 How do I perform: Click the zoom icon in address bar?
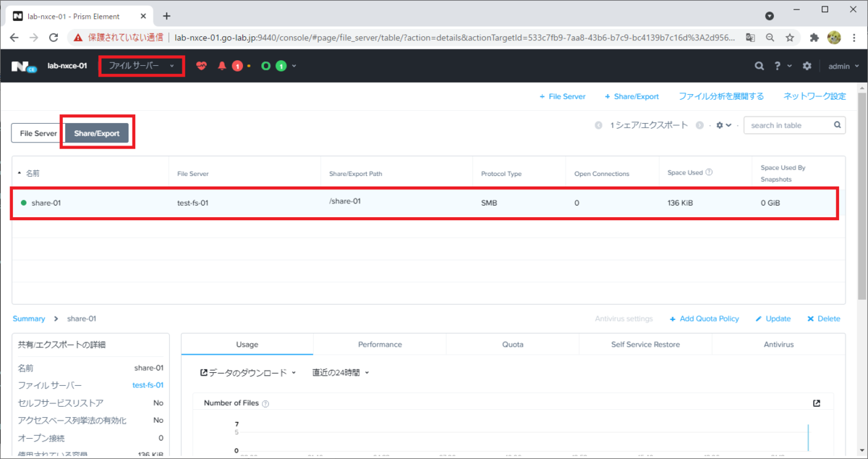770,37
